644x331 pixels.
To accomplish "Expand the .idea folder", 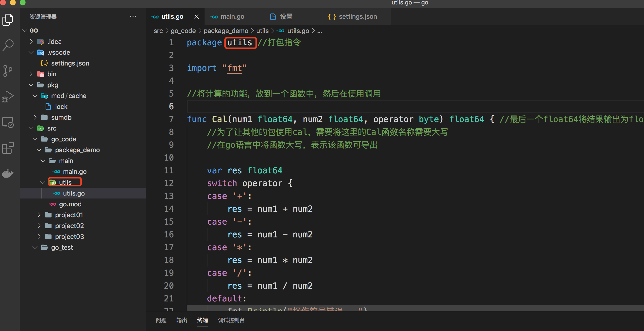I will 54,42.
